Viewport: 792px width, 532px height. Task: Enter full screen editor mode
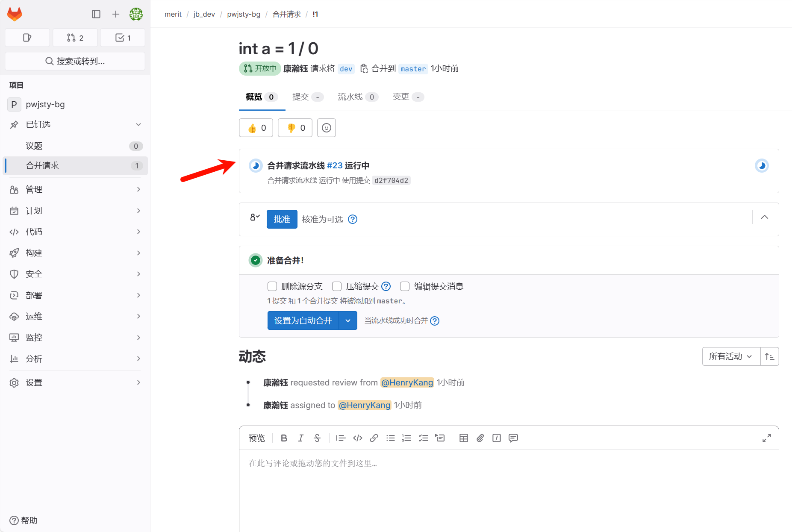[x=767, y=438]
